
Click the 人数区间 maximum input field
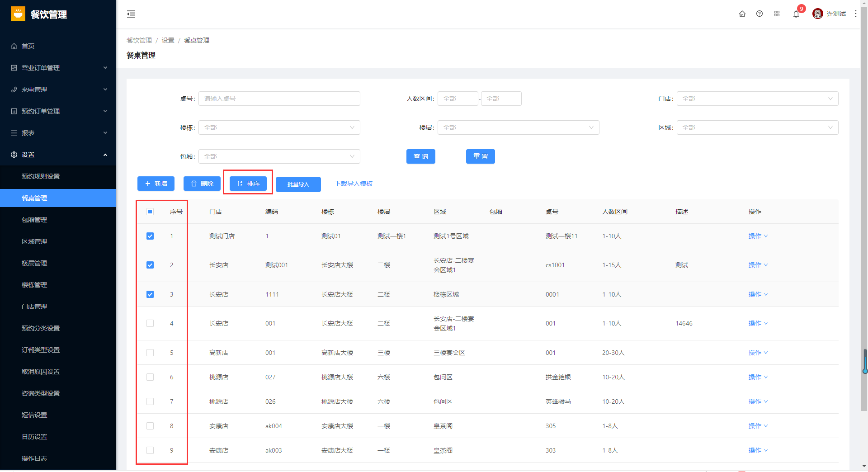click(x=501, y=99)
